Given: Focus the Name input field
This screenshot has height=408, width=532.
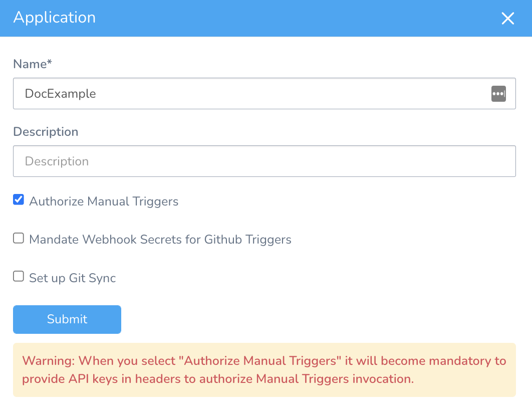Looking at the screenshot, I should [x=264, y=94].
